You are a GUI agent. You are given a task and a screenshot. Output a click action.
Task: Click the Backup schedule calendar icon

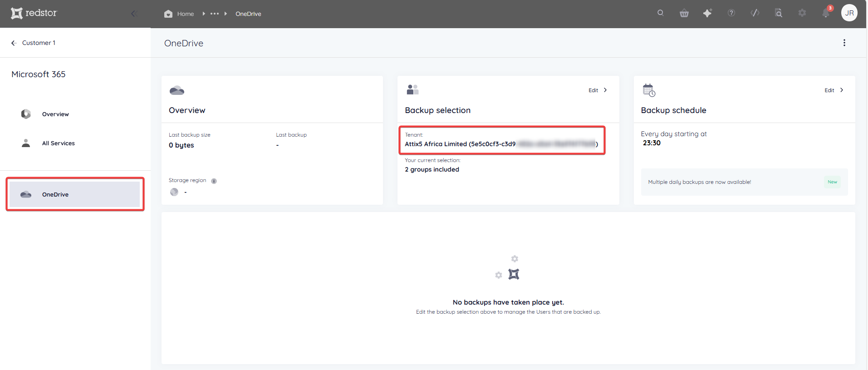point(649,90)
